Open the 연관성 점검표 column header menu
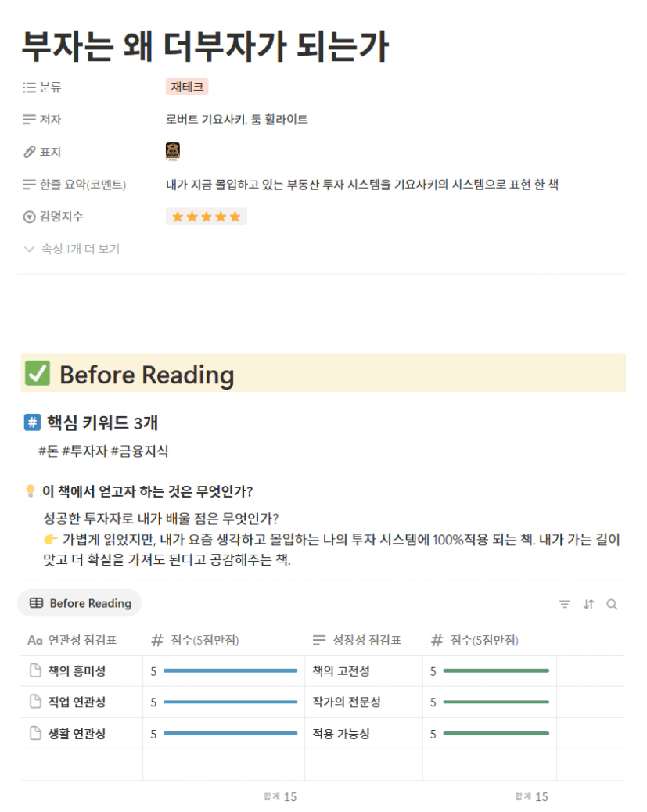Image resolution: width=647 pixels, height=812 pixels. point(72,640)
